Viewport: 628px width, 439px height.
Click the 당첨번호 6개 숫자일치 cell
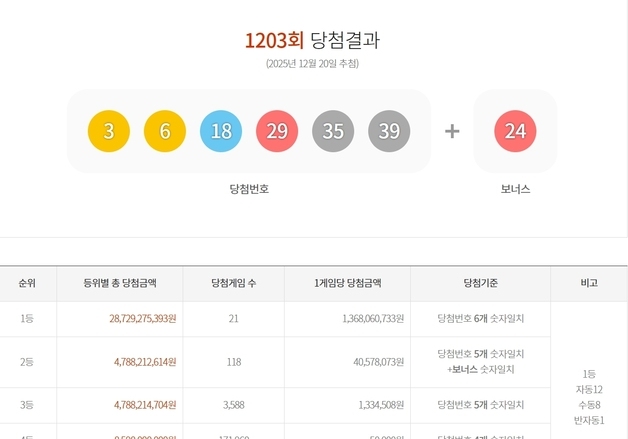pos(481,319)
